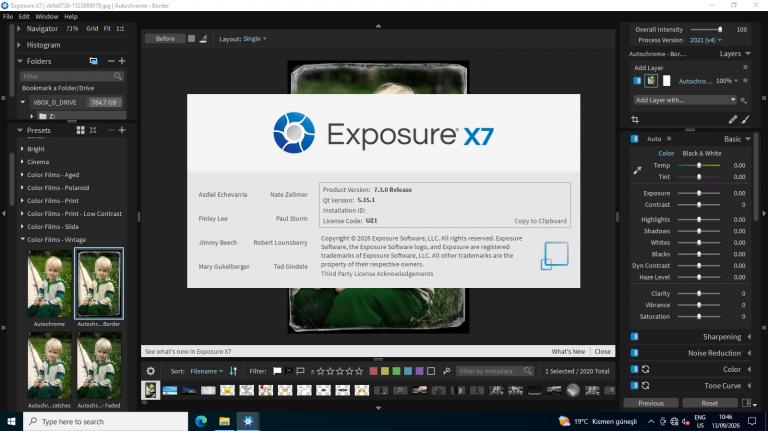This screenshot has width=768, height=431.
Task: Filter by the red color label
Action: pos(373,371)
